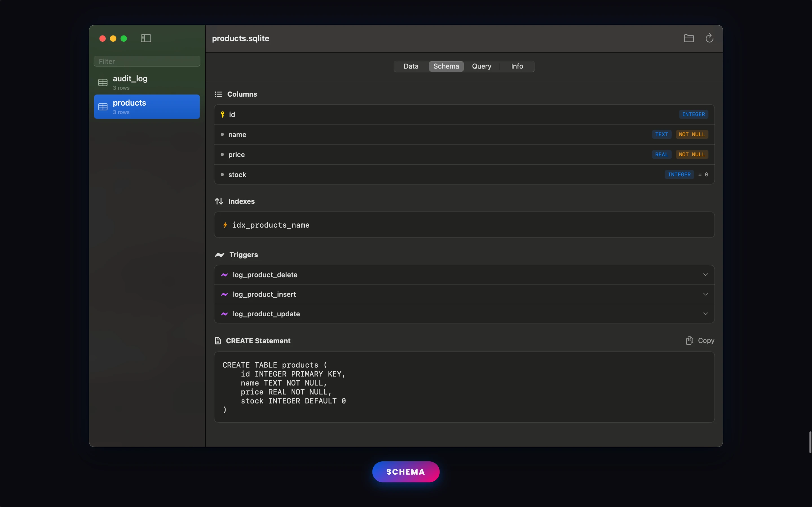This screenshot has width=812, height=507.
Task: Click the Indexes sort arrows icon
Action: tap(219, 201)
